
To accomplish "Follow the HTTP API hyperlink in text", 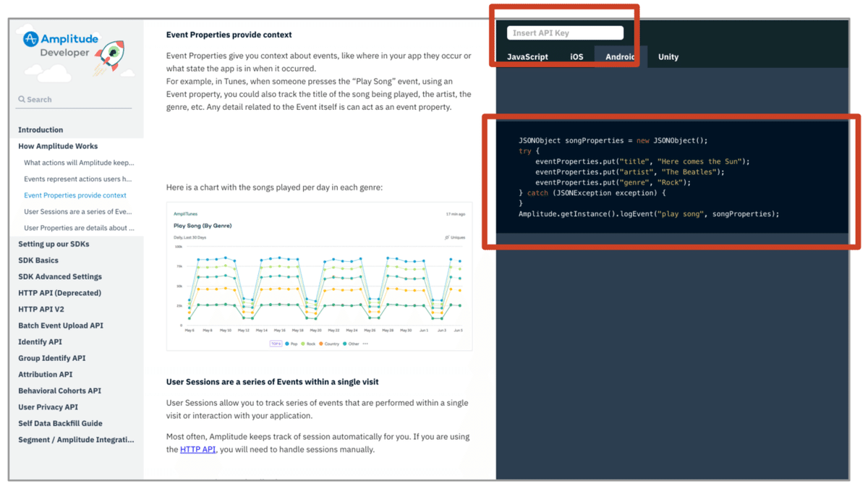I will pyautogui.click(x=197, y=449).
